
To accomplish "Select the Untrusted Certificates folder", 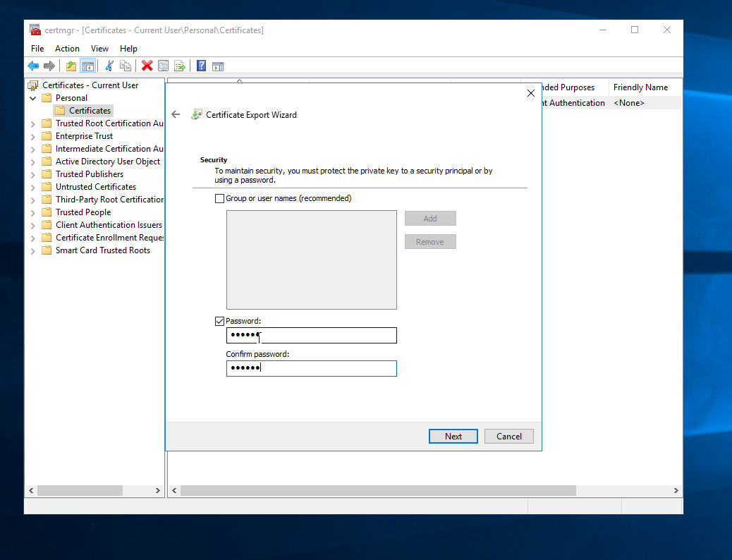I will pyautogui.click(x=96, y=186).
